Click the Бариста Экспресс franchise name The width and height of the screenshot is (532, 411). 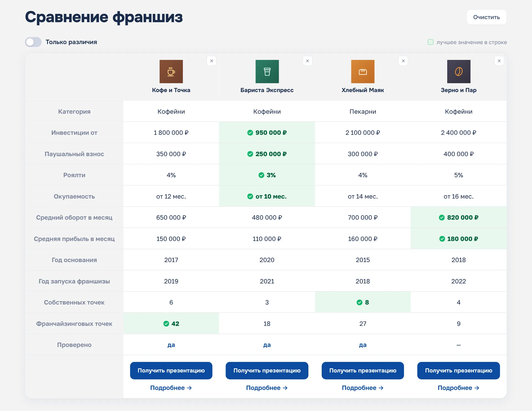pos(267,90)
